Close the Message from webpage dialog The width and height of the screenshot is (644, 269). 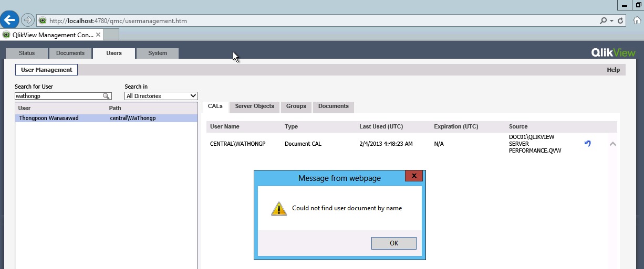pos(414,176)
